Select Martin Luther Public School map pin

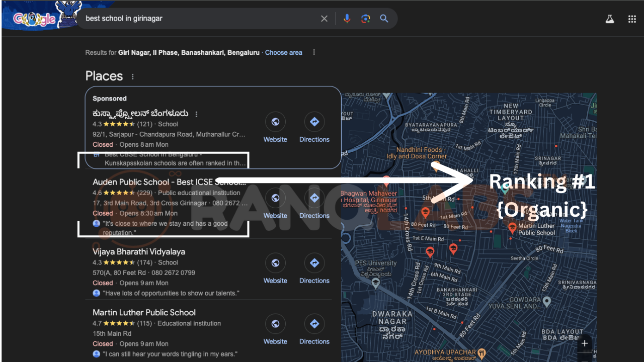513,227
